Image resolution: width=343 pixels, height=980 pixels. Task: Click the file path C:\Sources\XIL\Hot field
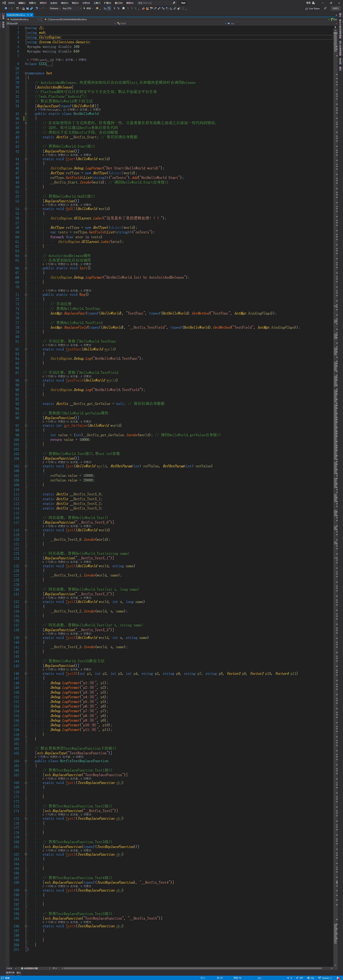click(187, 19)
